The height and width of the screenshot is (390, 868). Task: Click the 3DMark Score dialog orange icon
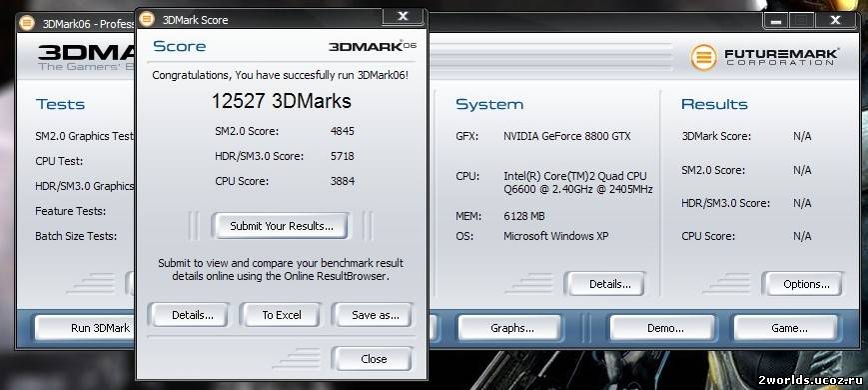tap(147, 19)
